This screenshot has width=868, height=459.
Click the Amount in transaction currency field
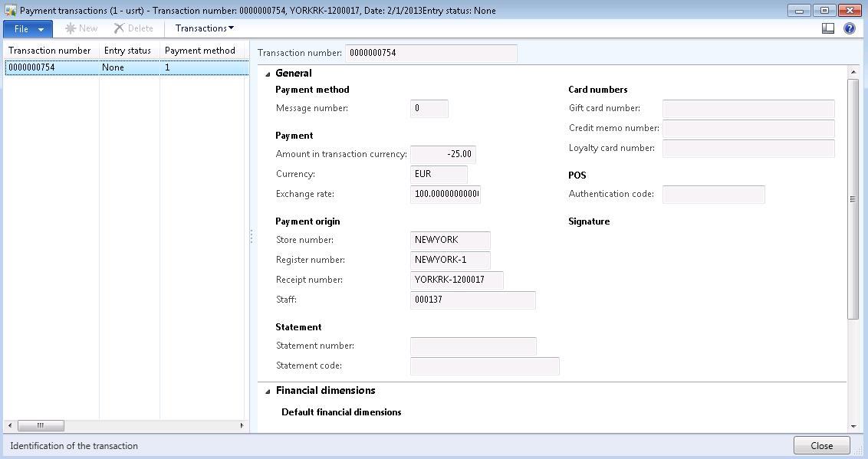pyautogui.click(x=443, y=154)
